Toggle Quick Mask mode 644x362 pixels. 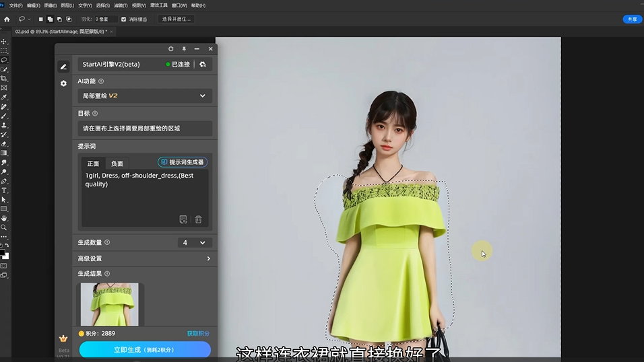(x=3, y=266)
